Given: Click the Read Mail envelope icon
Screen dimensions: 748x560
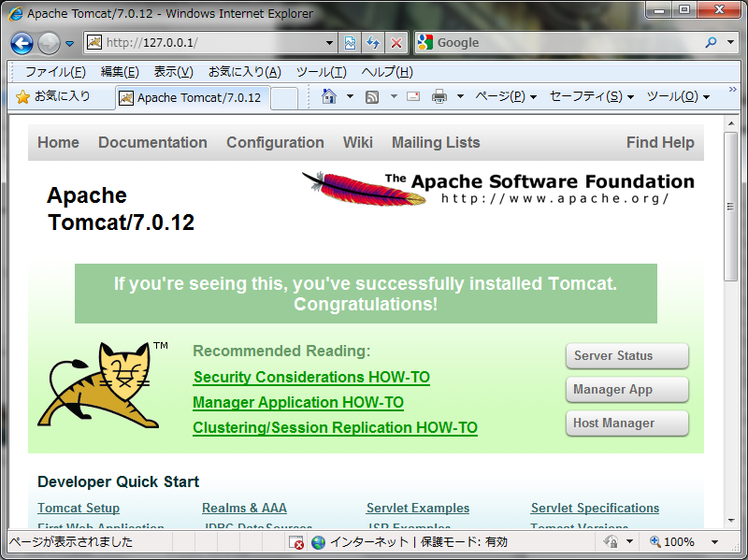Looking at the screenshot, I should [413, 96].
